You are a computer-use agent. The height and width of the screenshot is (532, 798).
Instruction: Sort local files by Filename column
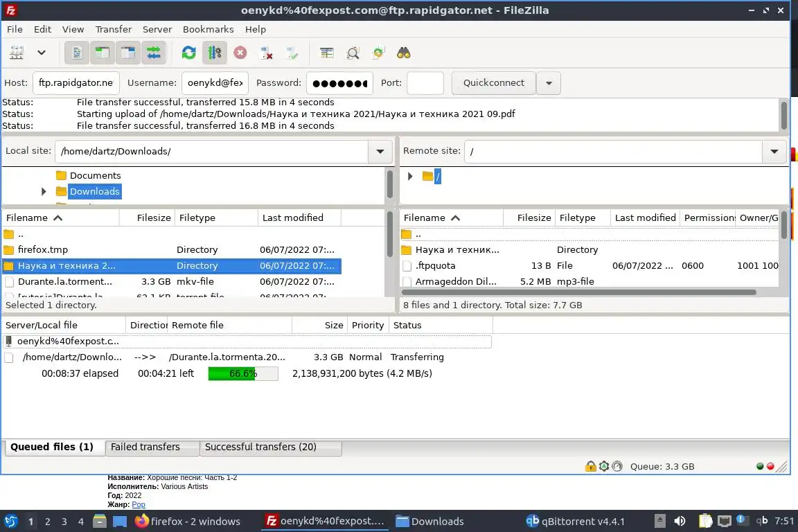60,218
